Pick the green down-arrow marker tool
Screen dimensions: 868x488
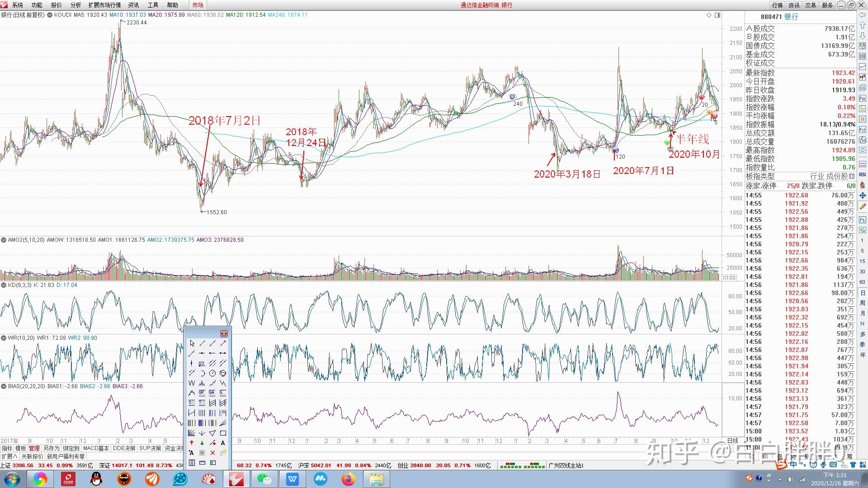(202, 443)
